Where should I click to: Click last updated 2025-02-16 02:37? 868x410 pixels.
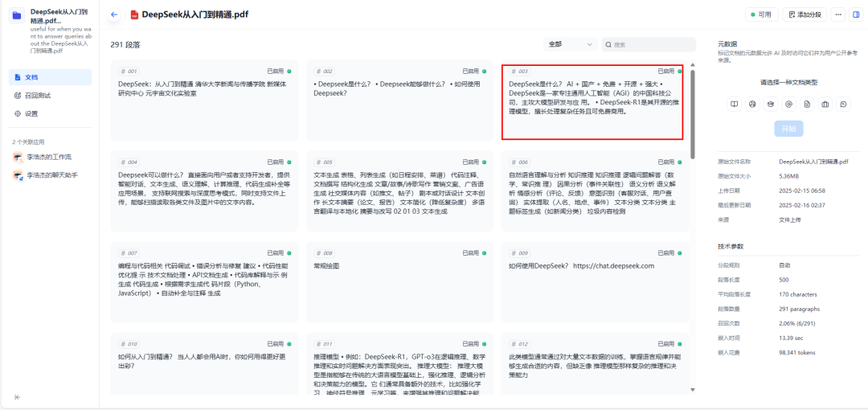click(802, 205)
